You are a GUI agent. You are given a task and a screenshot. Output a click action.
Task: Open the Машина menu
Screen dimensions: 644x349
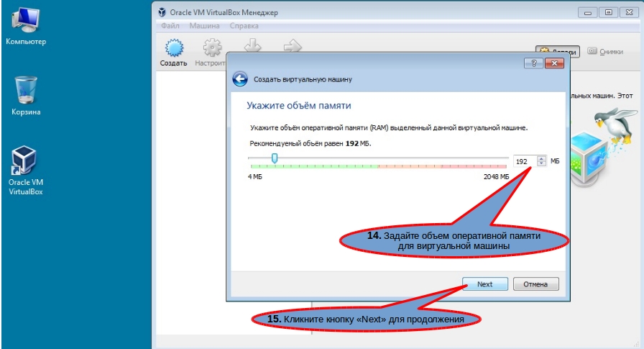tap(204, 25)
